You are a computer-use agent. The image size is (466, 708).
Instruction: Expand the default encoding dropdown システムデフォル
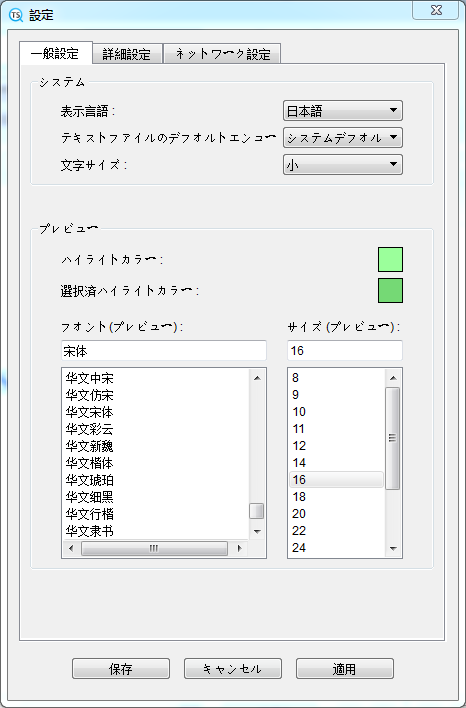[343, 138]
